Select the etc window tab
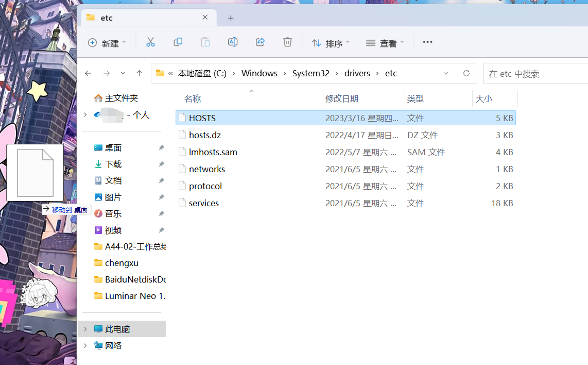 pos(148,18)
